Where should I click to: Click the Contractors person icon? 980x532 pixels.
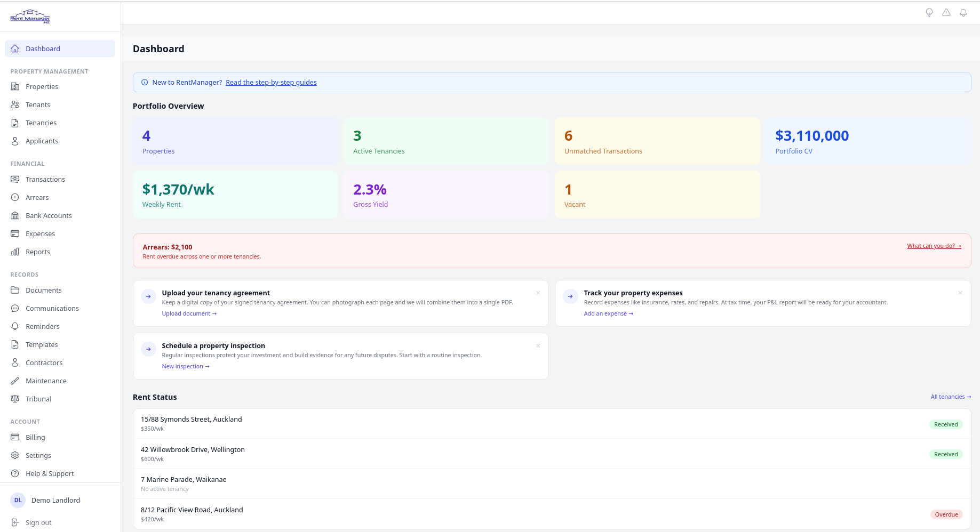pos(15,362)
